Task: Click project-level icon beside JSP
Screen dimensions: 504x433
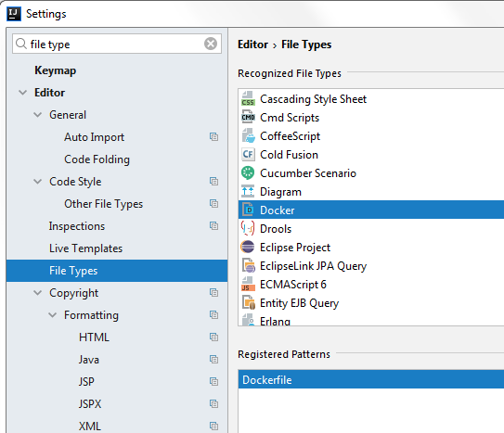Action: pos(213,382)
